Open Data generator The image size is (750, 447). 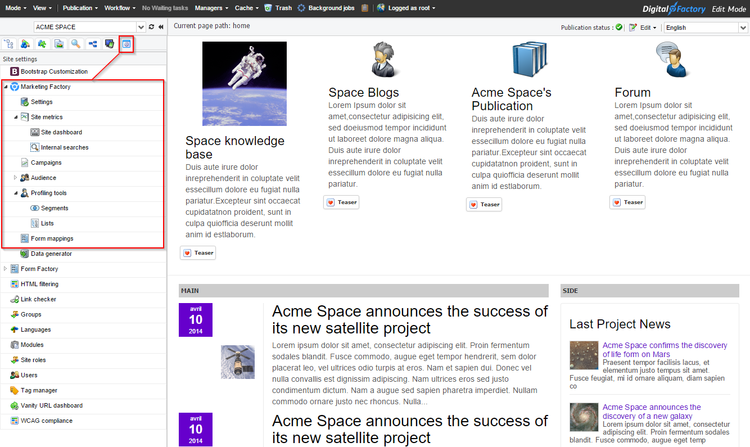coord(51,254)
